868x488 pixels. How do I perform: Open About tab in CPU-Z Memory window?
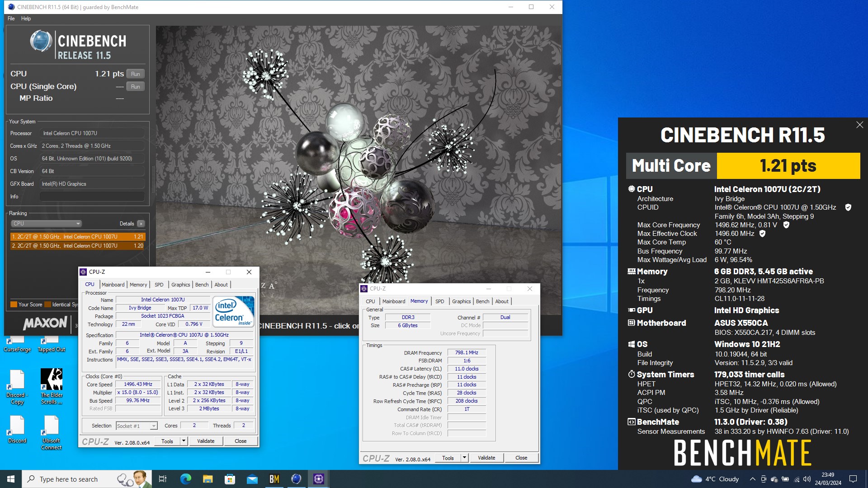[502, 301]
